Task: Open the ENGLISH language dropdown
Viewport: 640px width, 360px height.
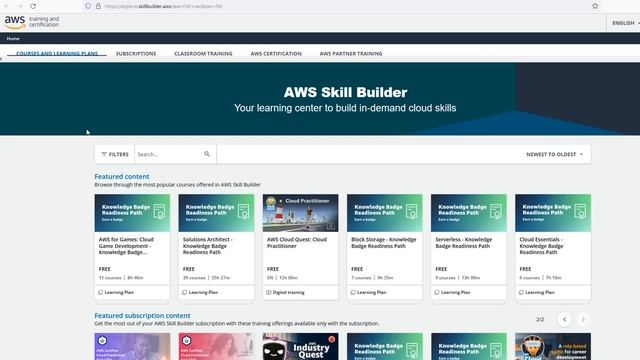Action: click(x=625, y=23)
